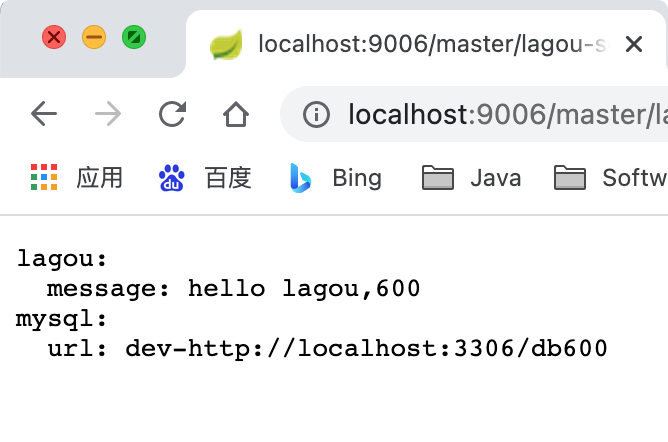Viewport: 668px width, 442px height.
Task: Click the 'mysql:' line in page
Action: 62,319
